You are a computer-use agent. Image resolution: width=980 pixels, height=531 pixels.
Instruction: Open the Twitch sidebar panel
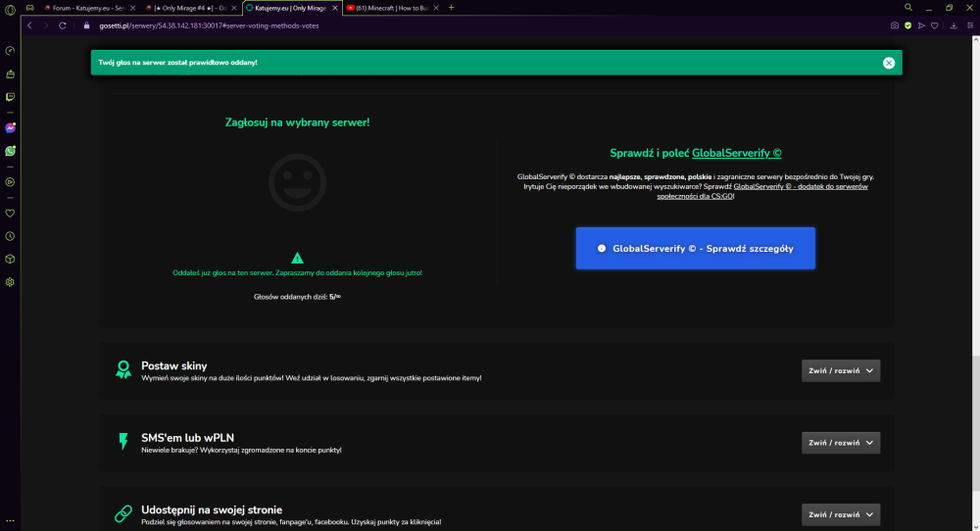click(10, 97)
